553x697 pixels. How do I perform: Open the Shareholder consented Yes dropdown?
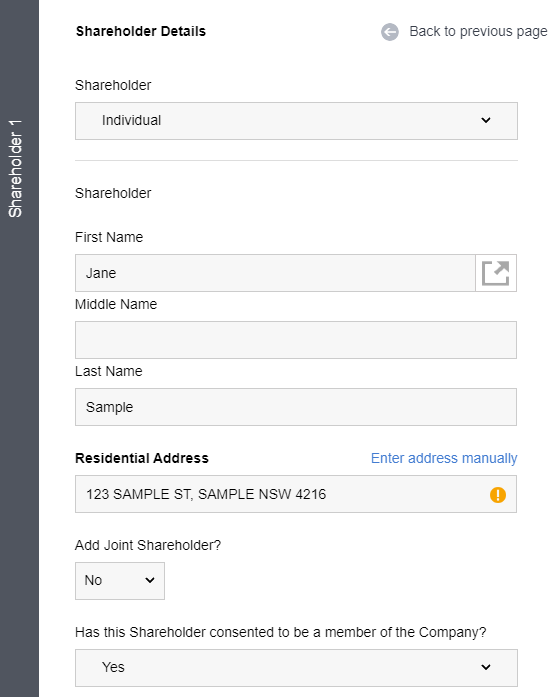(x=296, y=668)
